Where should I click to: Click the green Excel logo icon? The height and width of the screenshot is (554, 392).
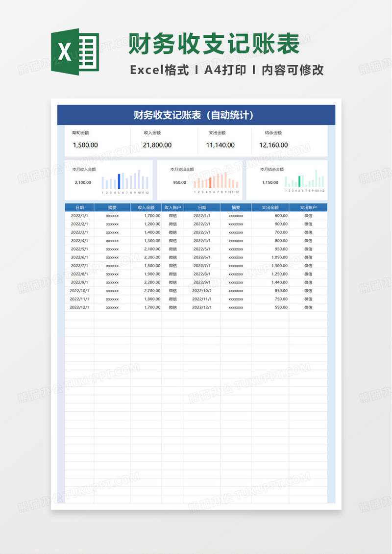click(x=75, y=51)
